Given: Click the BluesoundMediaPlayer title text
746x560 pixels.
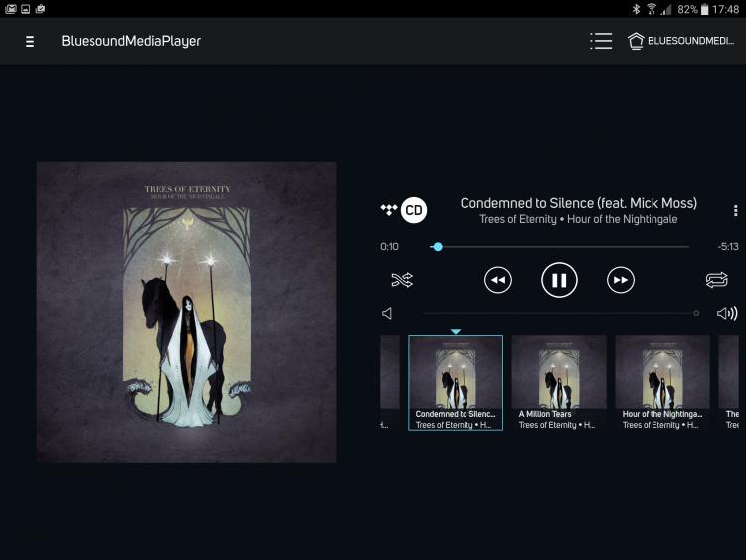Looking at the screenshot, I should pyautogui.click(x=131, y=41).
